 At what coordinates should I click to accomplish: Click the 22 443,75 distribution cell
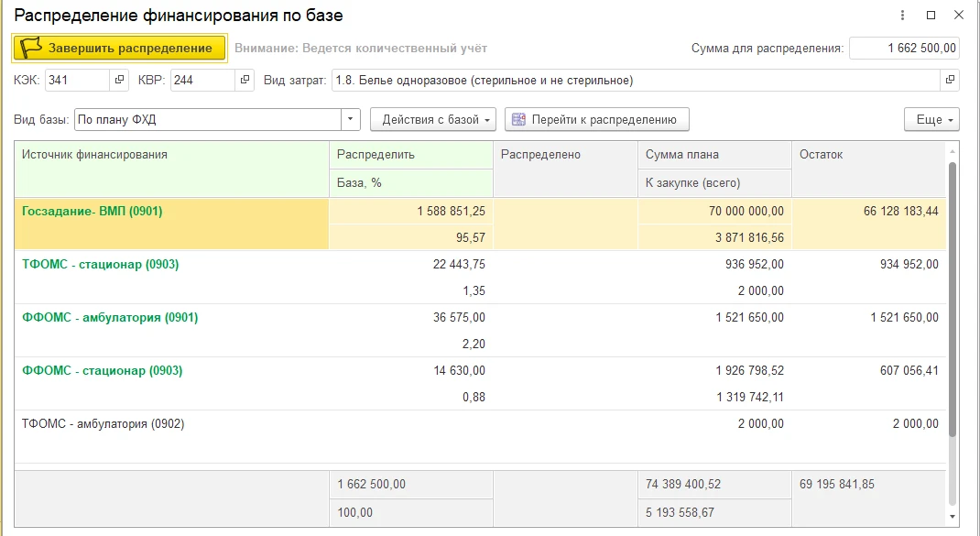(411, 265)
